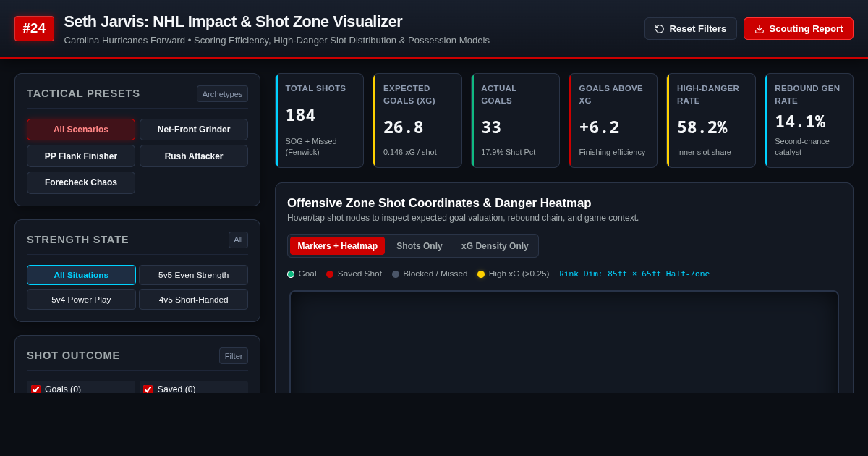This screenshot has height=456, width=868.
Task: Click the reset arrow icon in Reset Filters
Action: [x=660, y=29]
